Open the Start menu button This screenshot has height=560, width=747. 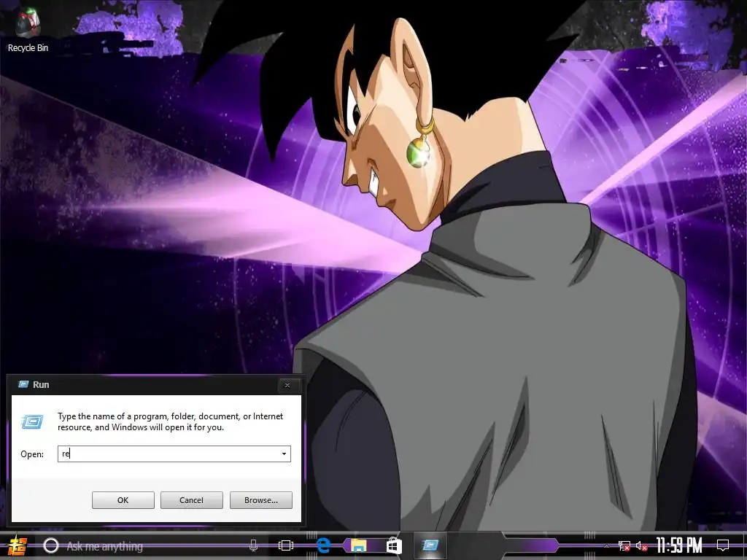coord(18,545)
